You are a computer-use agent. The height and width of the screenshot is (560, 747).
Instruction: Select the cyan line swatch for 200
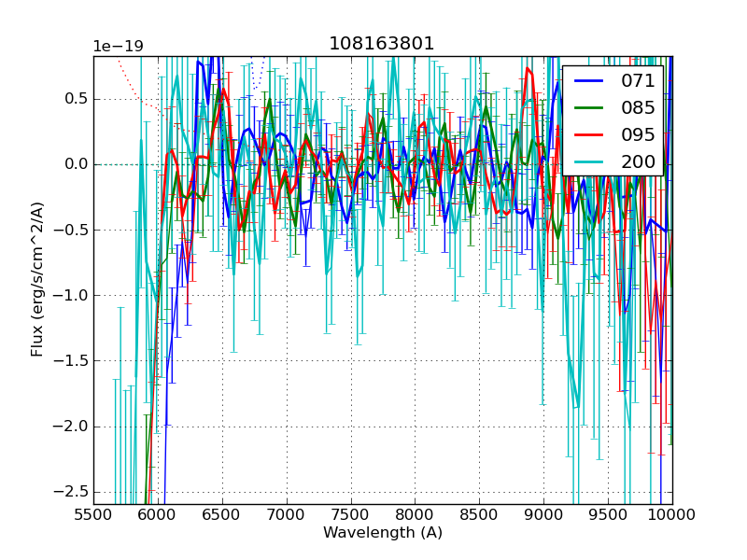(x=589, y=161)
